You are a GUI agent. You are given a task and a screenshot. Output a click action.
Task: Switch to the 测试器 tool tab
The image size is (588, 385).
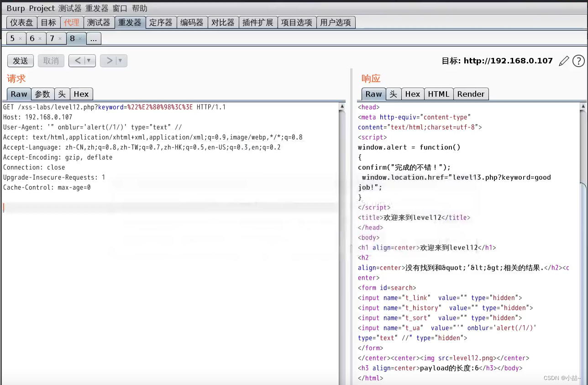[99, 22]
